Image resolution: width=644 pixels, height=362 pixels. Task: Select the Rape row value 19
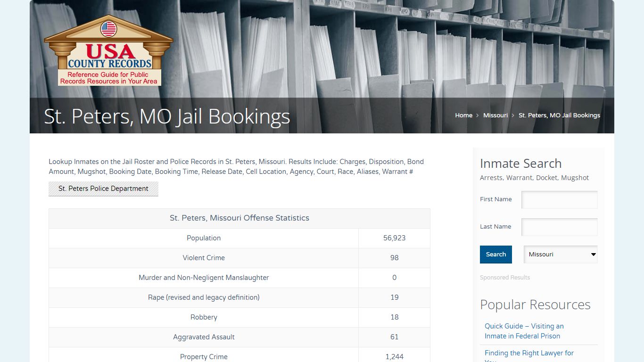pos(395,297)
